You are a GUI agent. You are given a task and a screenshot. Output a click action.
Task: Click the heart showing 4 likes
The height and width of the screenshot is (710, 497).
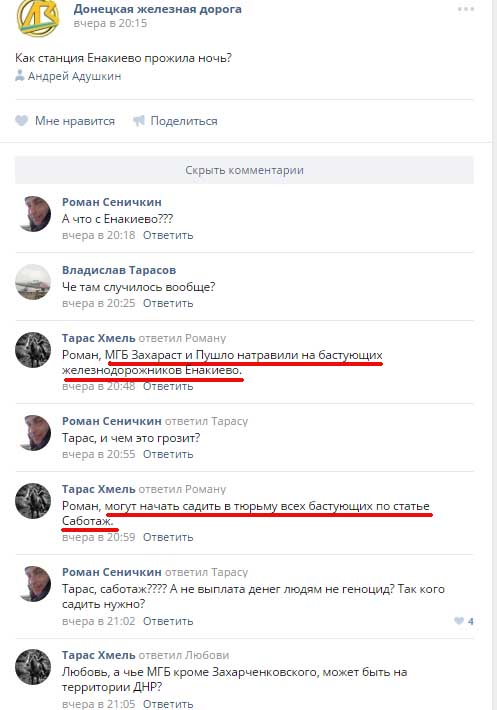pos(459,621)
